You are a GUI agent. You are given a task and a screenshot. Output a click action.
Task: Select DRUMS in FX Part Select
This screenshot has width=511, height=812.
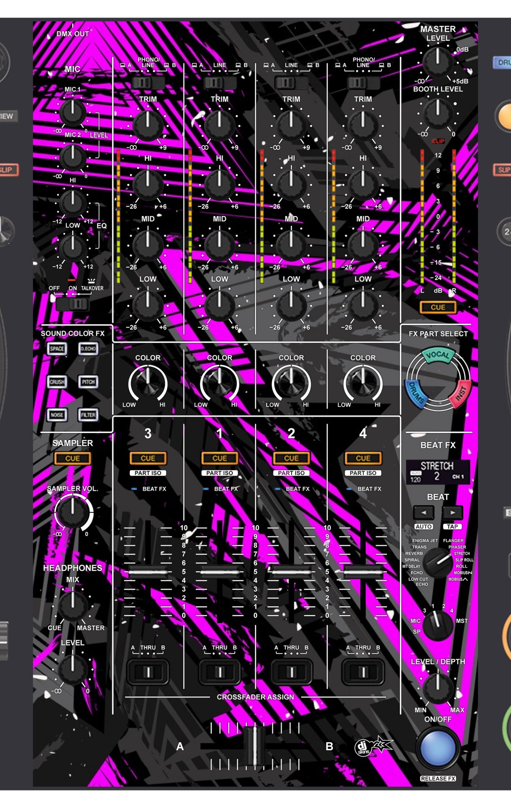[x=417, y=395]
